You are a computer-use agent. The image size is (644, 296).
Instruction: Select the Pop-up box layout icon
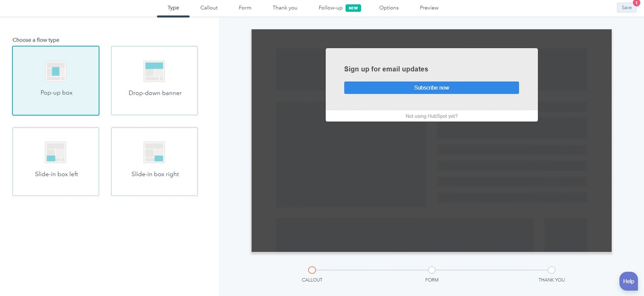(x=55, y=71)
